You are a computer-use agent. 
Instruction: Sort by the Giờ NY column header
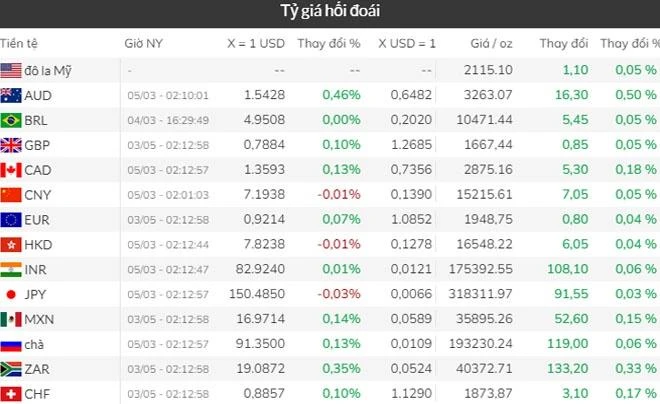click(x=143, y=44)
